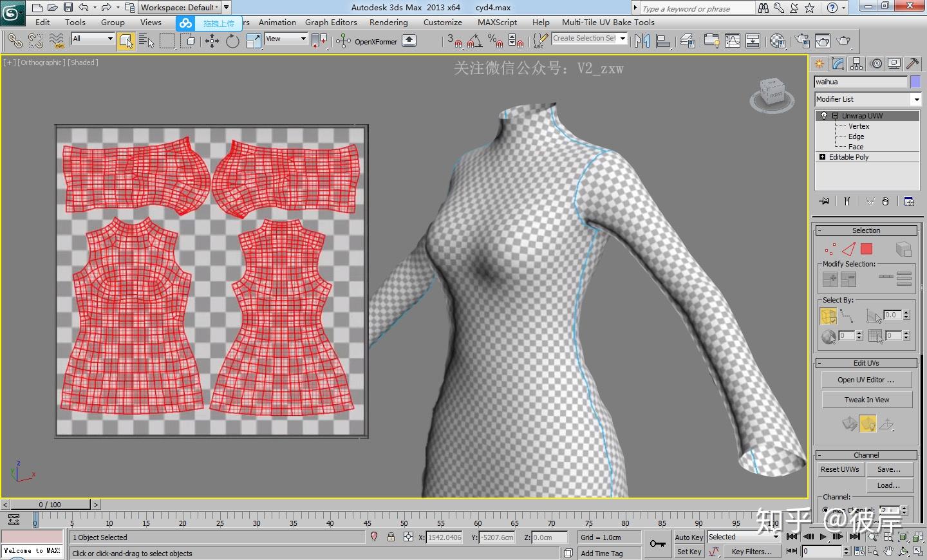Select Vertex sub-object mode dots icon

click(830, 249)
